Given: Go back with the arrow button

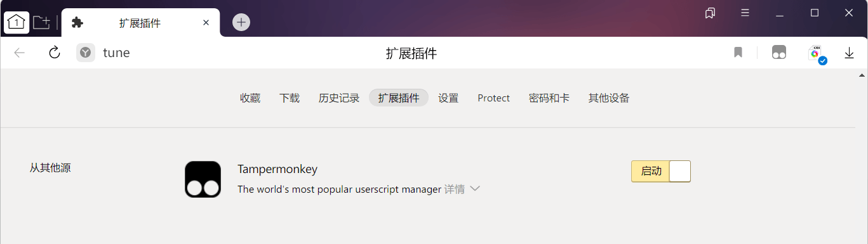Looking at the screenshot, I should click(20, 53).
